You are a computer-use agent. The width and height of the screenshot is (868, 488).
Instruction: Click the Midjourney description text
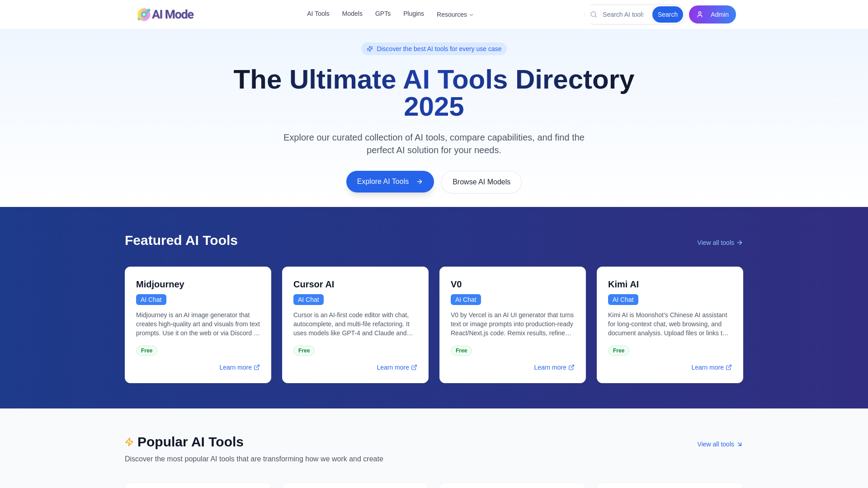coord(198,324)
